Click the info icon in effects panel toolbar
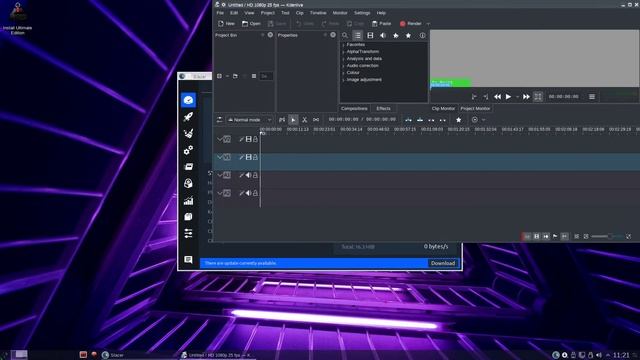Image resolution: width=640 pixels, height=360 pixels. click(x=422, y=36)
